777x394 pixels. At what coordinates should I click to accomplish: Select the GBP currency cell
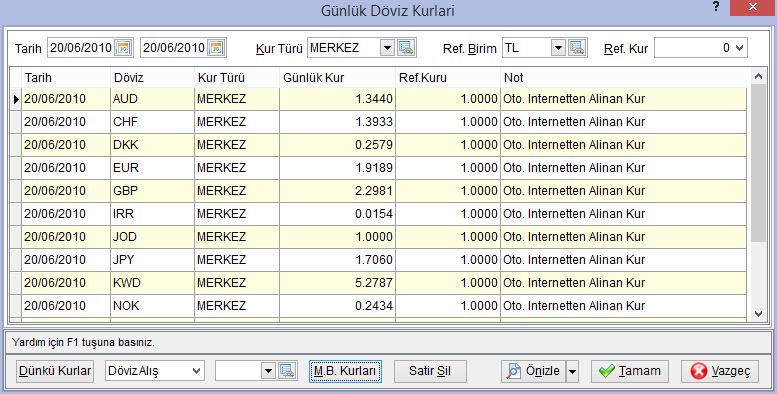(153, 191)
